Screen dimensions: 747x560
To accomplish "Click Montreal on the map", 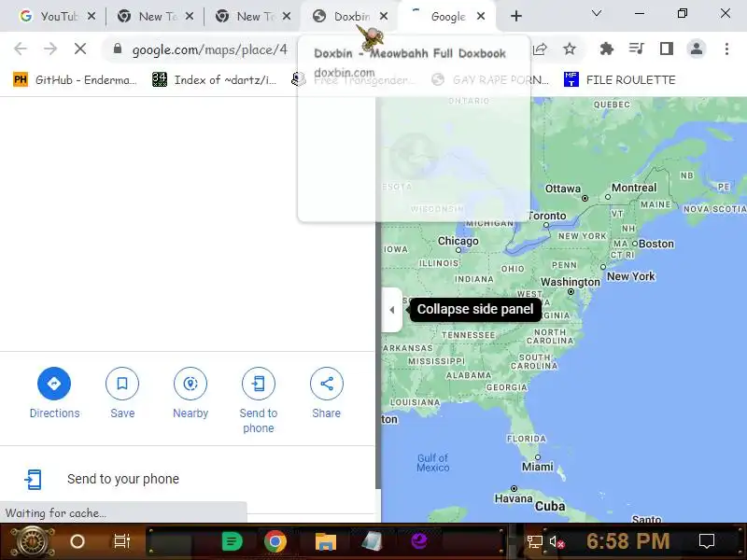I will click(x=634, y=188).
